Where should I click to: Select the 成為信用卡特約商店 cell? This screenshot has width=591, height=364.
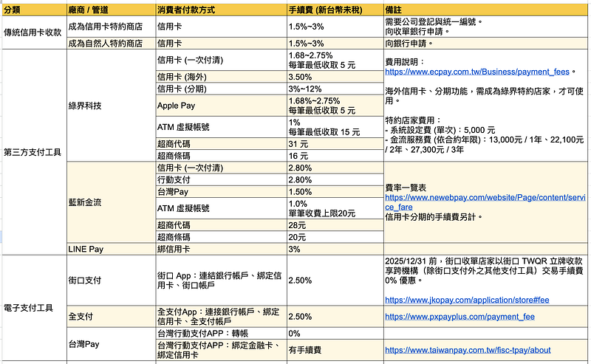112,27
